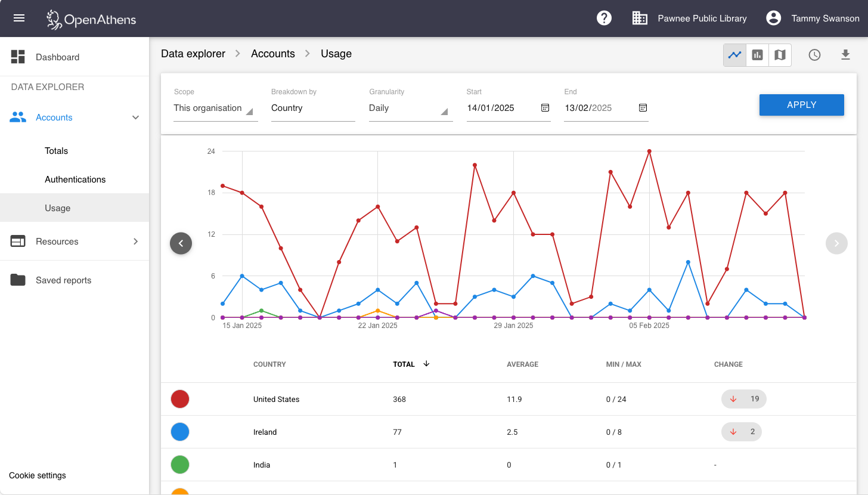
Task: Open the Authentications menu item
Action: [75, 179]
